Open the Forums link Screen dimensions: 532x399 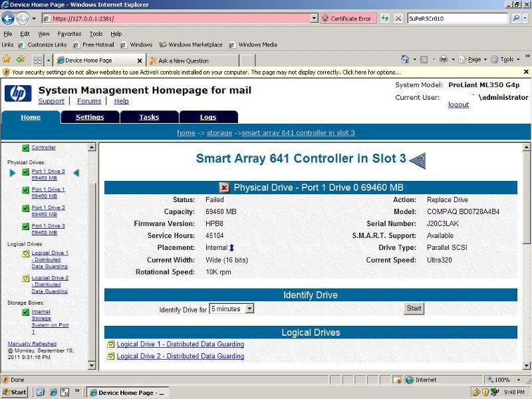tap(89, 101)
